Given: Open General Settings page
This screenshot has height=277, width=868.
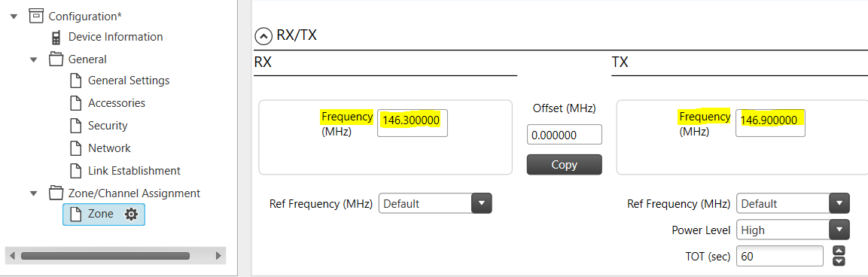Looking at the screenshot, I should point(120,81).
